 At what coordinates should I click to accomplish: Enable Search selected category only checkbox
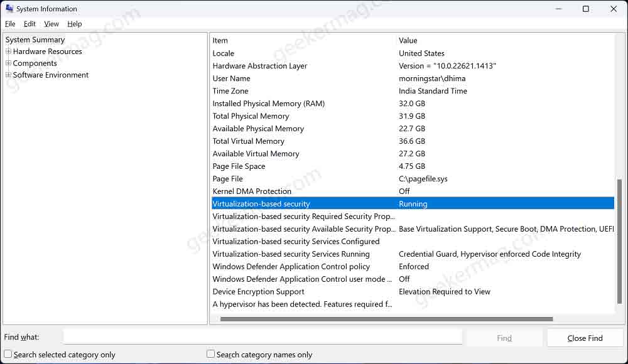point(8,354)
